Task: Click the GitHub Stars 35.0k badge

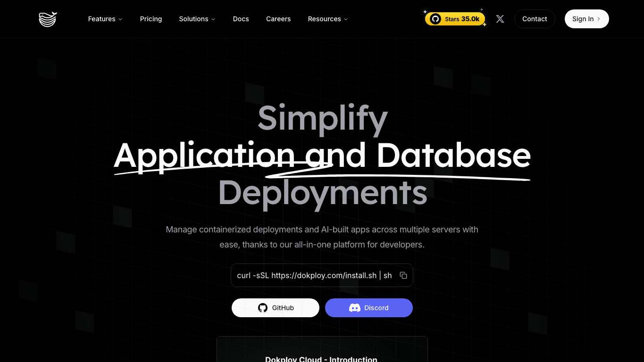Action: 455,19
